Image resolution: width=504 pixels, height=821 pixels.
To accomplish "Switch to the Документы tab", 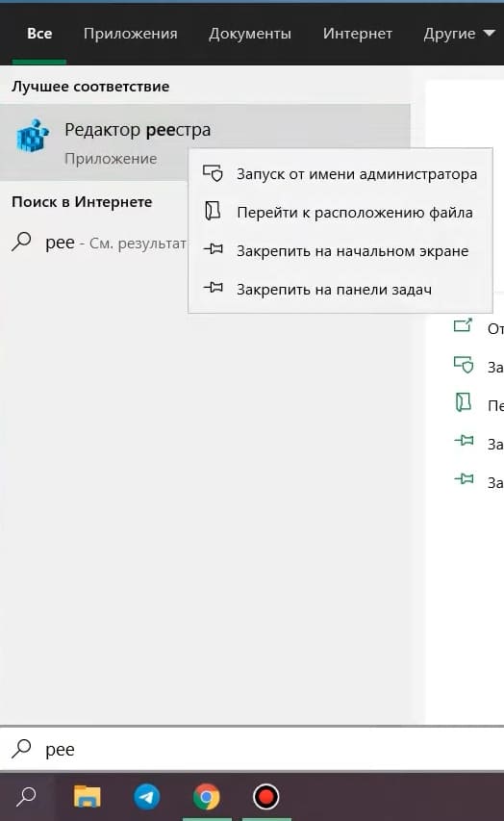I will (250, 34).
